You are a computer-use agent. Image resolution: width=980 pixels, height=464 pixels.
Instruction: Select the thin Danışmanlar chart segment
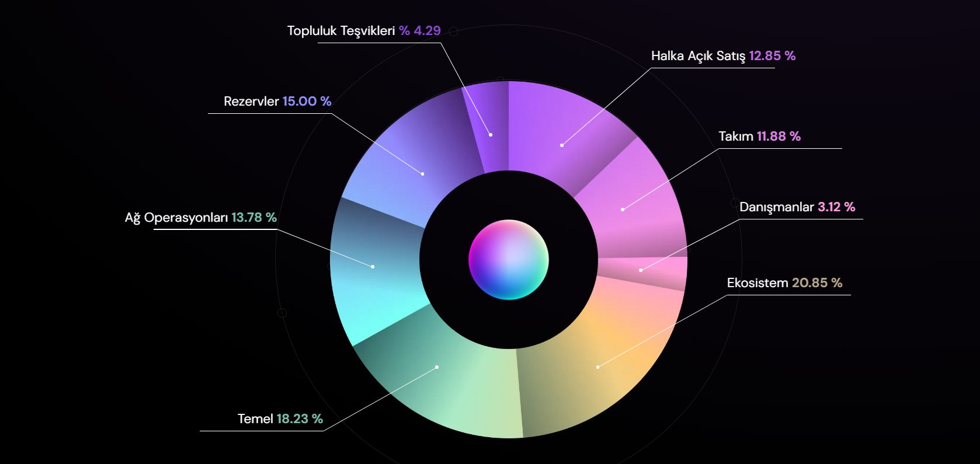[642, 270]
